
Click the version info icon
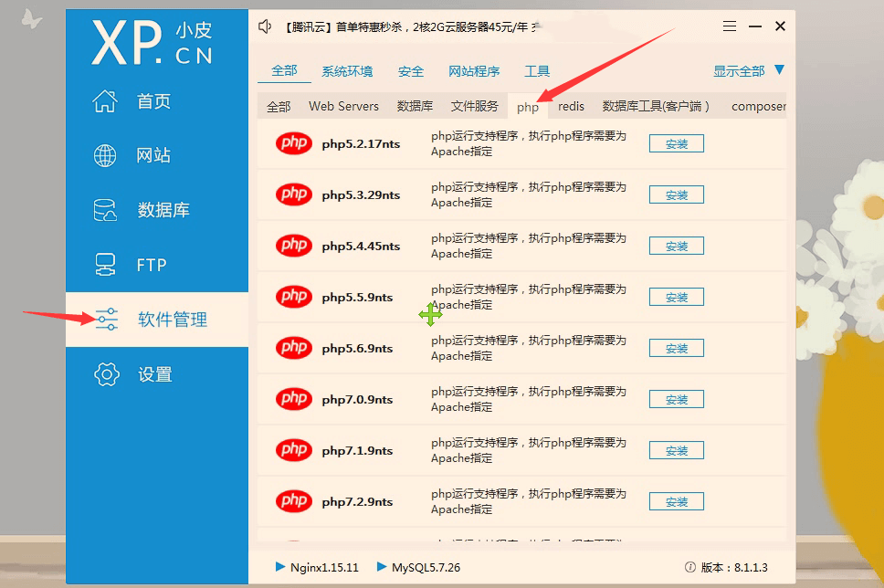point(690,567)
